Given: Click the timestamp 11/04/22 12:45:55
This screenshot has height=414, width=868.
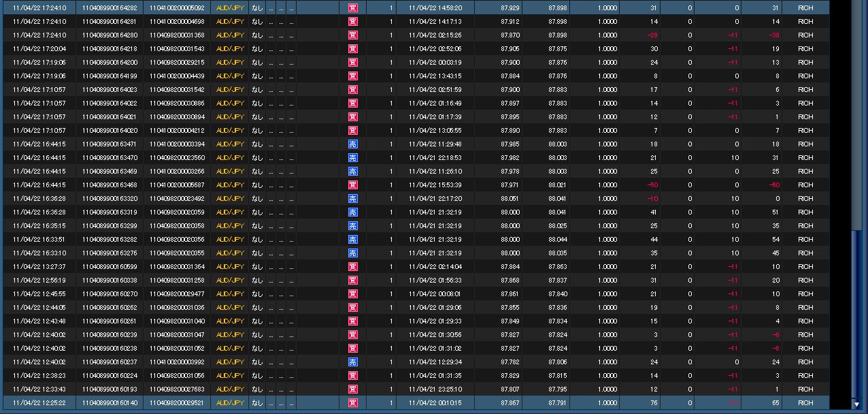Looking at the screenshot, I should click(39, 294).
